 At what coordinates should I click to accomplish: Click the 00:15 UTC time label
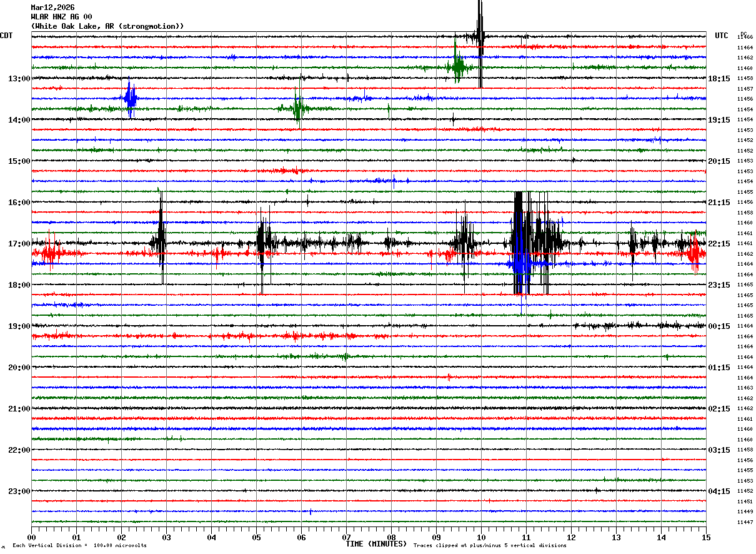[x=719, y=326]
